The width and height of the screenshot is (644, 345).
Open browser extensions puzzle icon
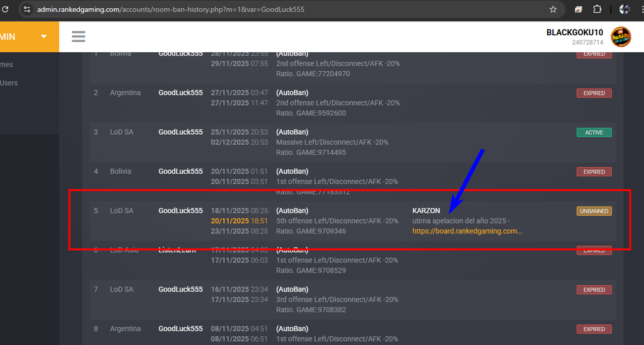pyautogui.click(x=597, y=9)
